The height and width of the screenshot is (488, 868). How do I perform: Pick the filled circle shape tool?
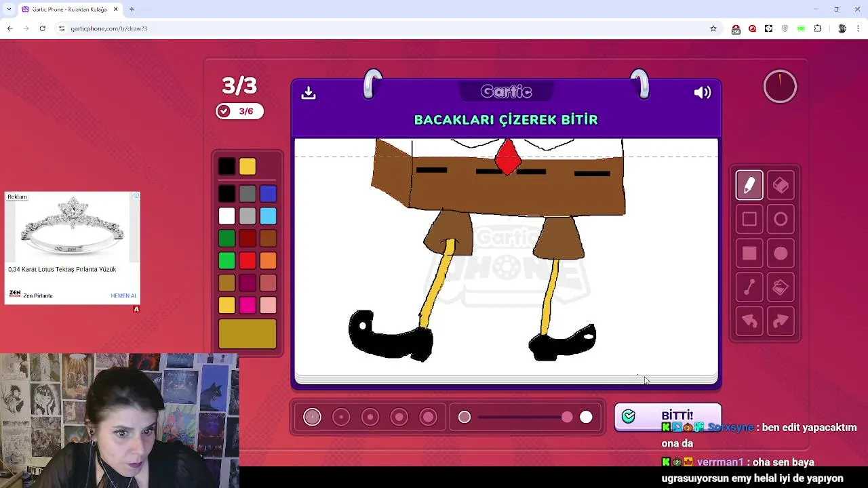coord(781,253)
